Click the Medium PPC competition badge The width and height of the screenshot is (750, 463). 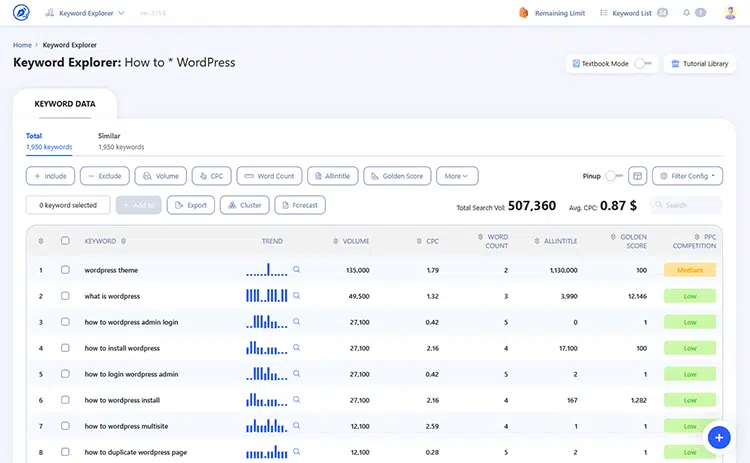(690, 270)
